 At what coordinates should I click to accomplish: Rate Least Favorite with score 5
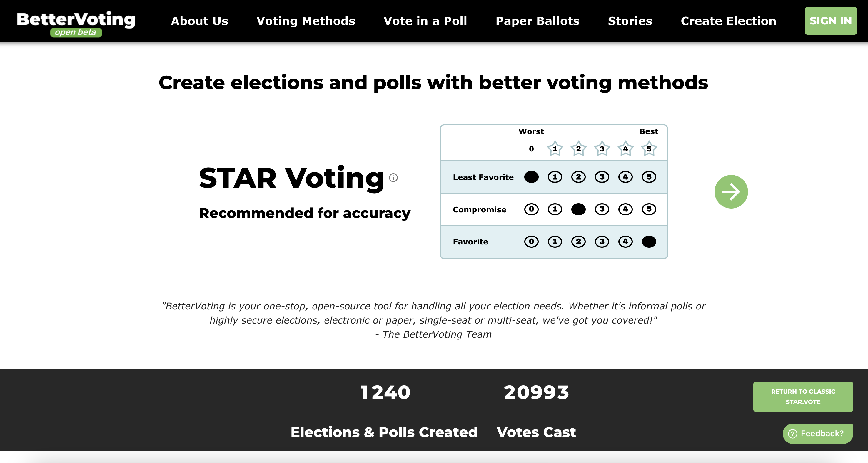649,177
